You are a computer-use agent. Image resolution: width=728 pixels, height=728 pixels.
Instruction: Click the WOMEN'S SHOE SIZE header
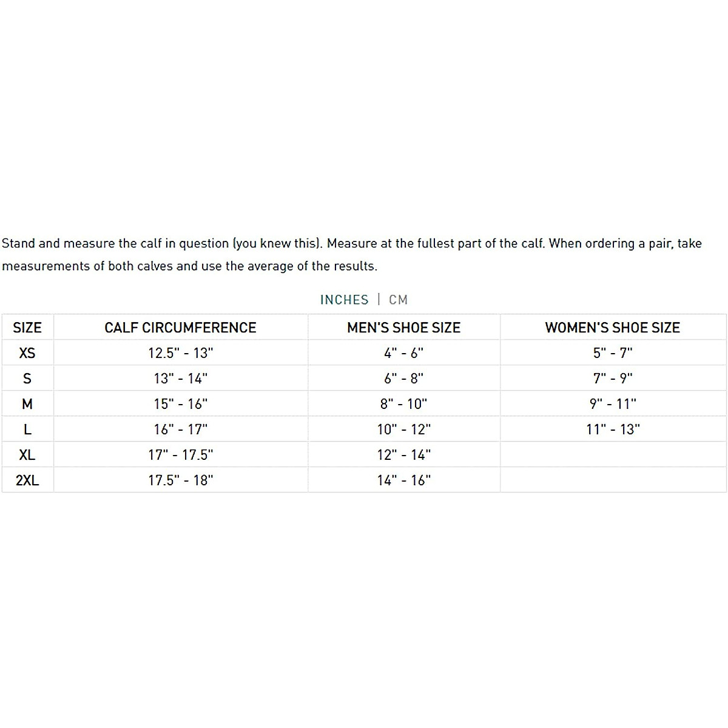(x=612, y=328)
